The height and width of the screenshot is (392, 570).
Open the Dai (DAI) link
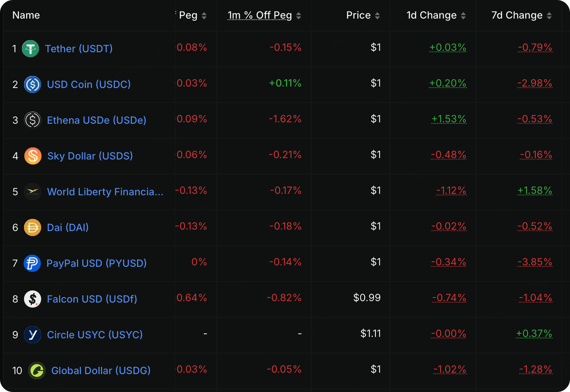68,227
